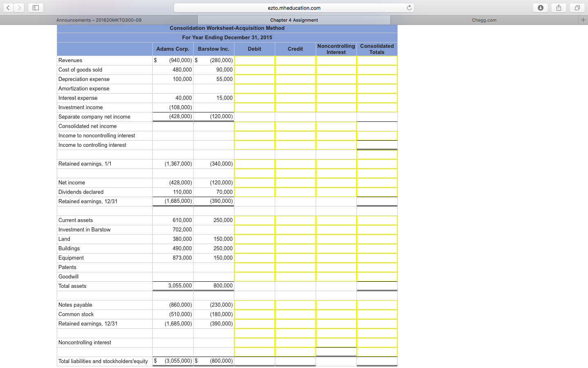The image size is (588, 368).
Task: Open the Share menu in Safari's toolbar
Action: (559, 8)
